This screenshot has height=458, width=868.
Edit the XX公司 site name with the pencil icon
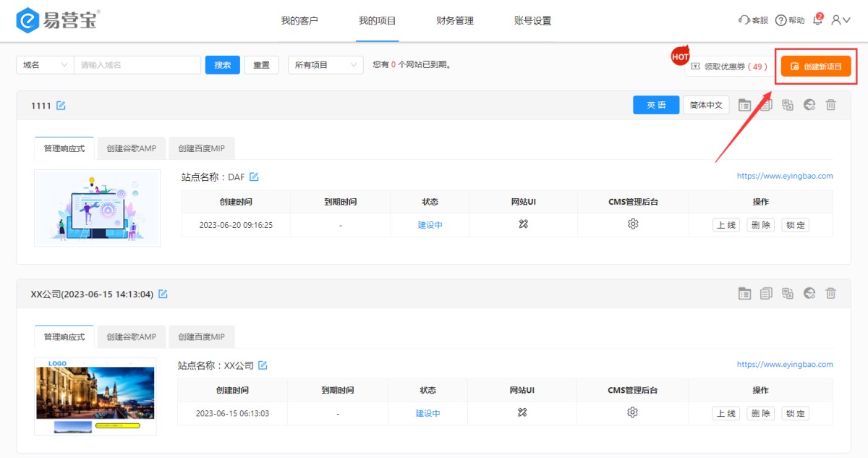click(263, 365)
